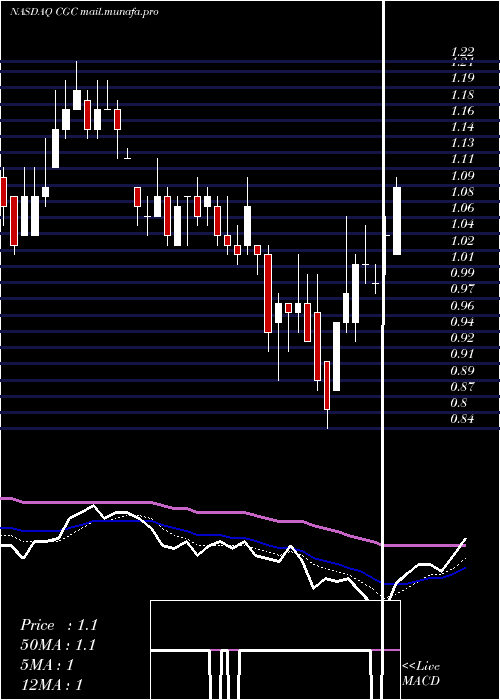Select the 0.89 price axis label

click(x=462, y=370)
